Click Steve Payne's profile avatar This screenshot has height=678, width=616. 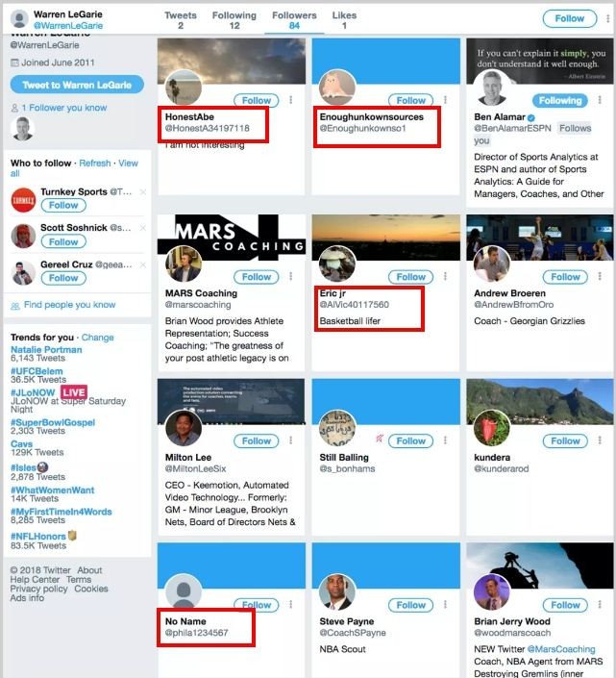click(337, 592)
